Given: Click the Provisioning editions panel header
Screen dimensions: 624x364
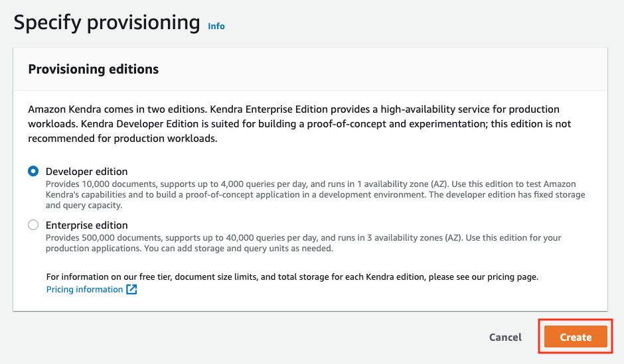Looking at the screenshot, I should pyautogui.click(x=311, y=69).
